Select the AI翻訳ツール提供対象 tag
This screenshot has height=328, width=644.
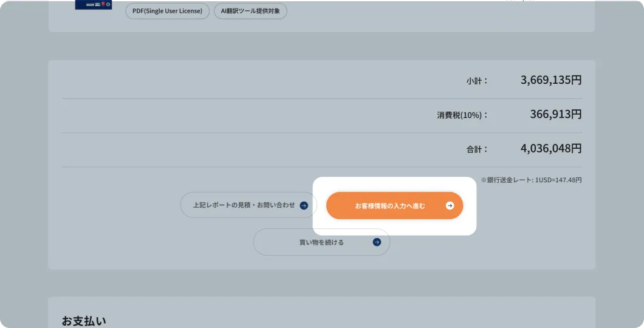tap(250, 11)
